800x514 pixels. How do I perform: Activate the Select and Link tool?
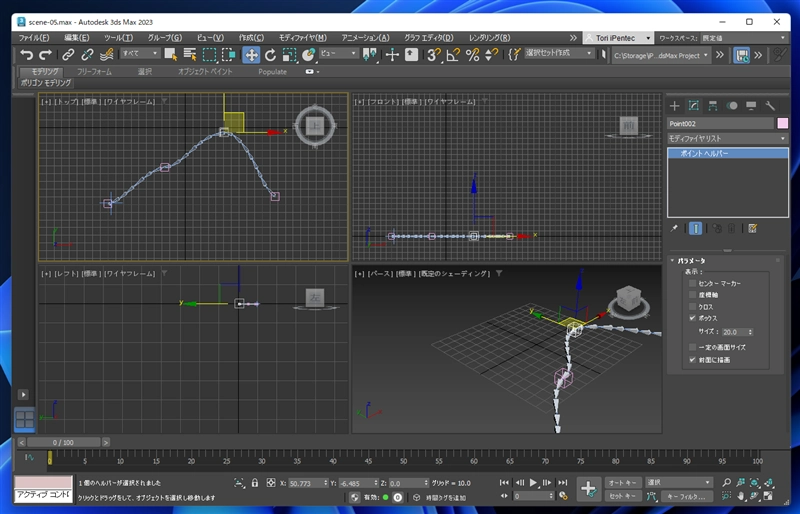click(68, 55)
